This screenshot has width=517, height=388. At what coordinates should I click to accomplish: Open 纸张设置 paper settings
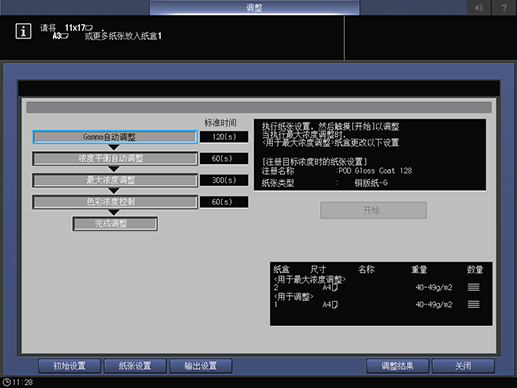135,366
